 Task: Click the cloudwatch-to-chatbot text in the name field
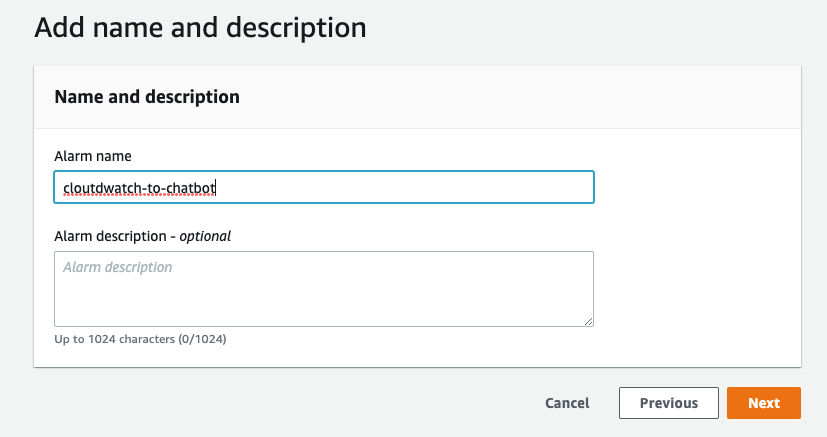[139, 188]
